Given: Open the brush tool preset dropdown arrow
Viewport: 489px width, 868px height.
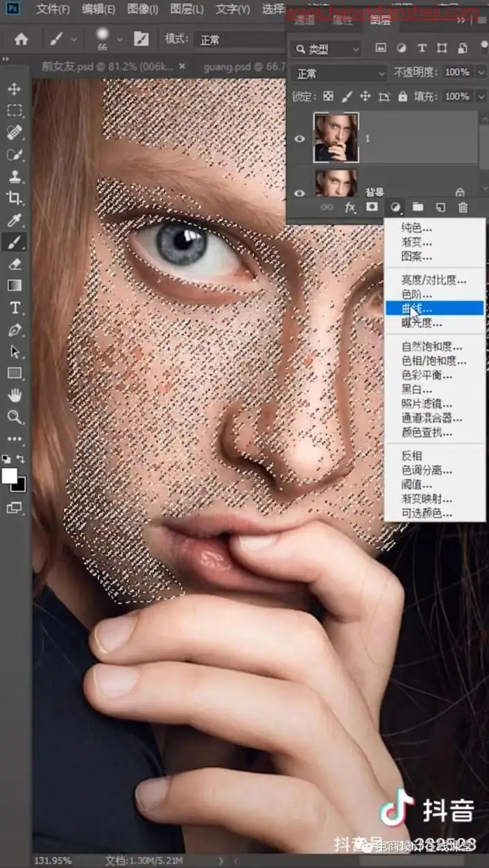Looking at the screenshot, I should click(74, 40).
